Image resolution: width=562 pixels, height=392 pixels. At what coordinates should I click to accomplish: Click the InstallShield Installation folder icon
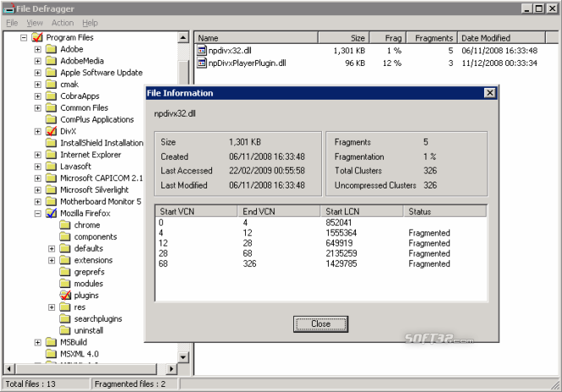pos(52,143)
